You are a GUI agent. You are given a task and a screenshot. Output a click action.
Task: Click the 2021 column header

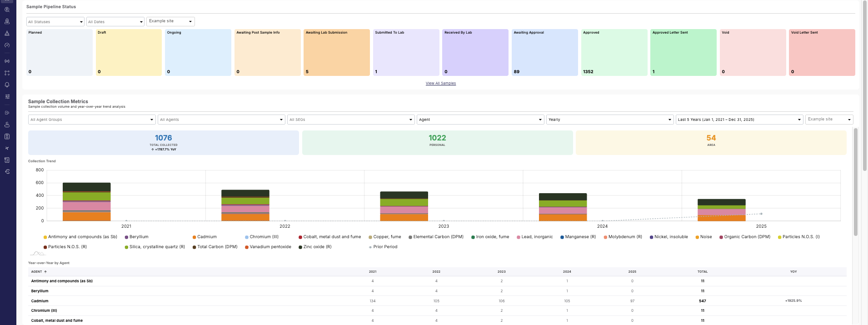(373, 272)
